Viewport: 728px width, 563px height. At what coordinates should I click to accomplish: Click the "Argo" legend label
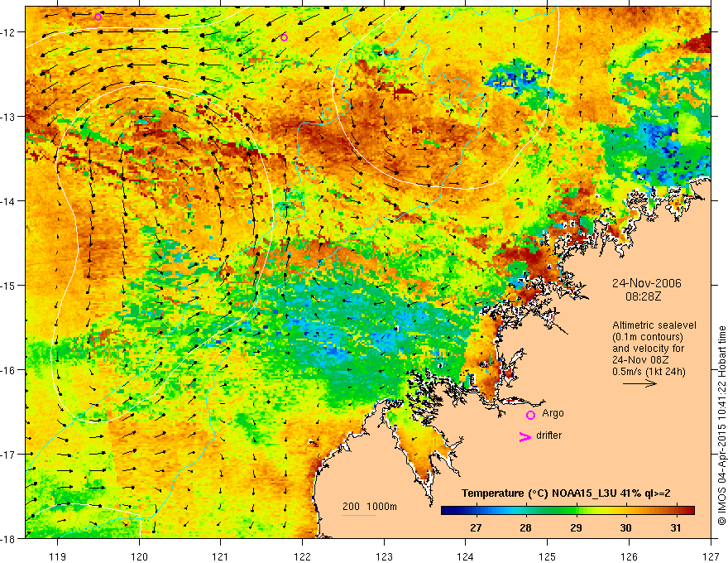(x=553, y=413)
